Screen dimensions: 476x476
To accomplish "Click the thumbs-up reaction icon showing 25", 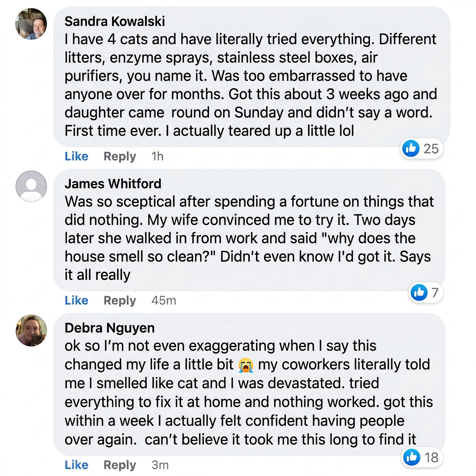I will pos(411,149).
